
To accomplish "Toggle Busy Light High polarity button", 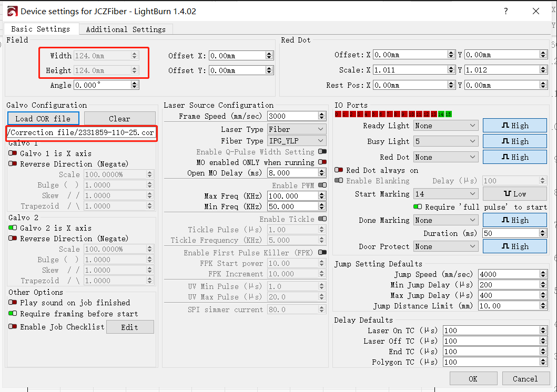I will [515, 141].
